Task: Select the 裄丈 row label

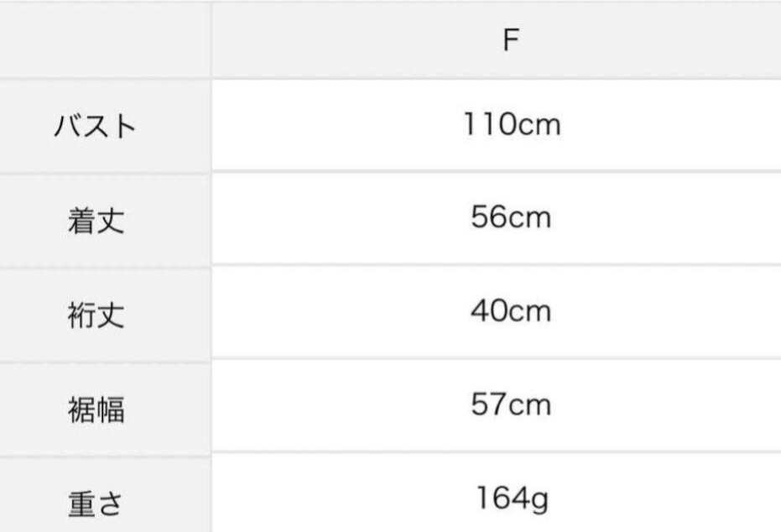Action: point(94,316)
